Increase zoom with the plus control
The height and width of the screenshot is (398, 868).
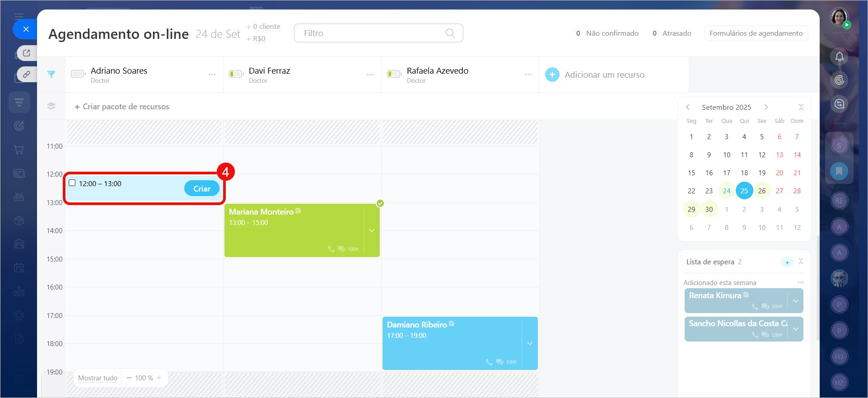click(x=159, y=378)
